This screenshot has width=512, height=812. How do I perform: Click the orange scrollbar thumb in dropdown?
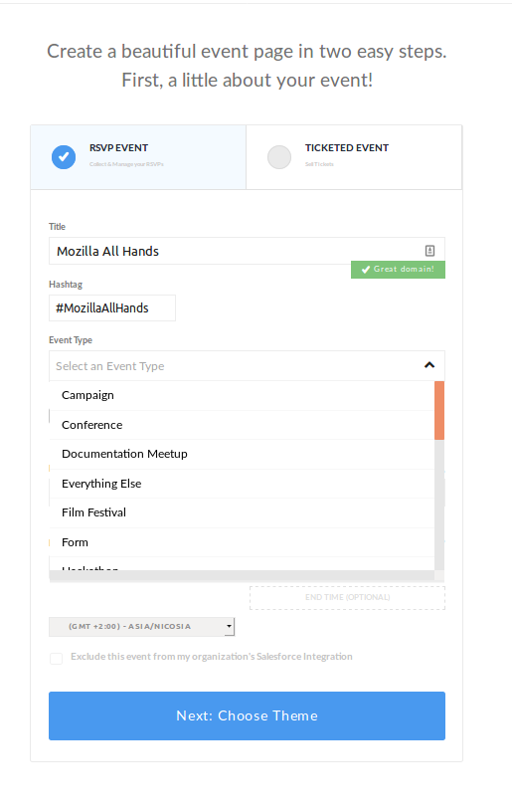point(439,410)
